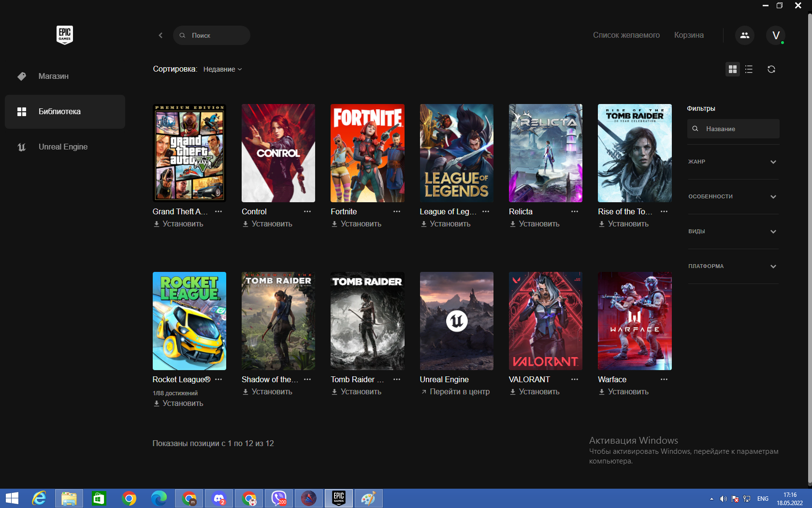The image size is (812, 508).
Task: Install Warface via Установить
Action: [623, 392]
